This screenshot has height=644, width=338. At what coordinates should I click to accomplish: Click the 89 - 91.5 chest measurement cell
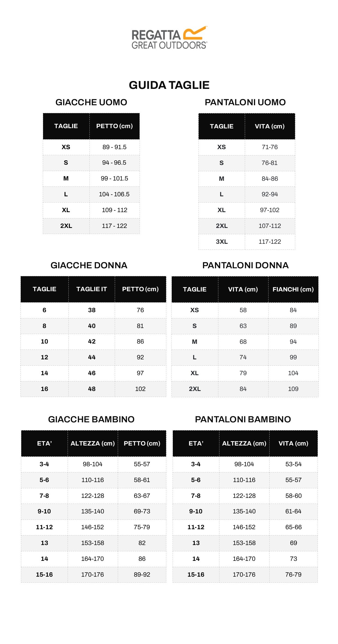[x=114, y=147]
